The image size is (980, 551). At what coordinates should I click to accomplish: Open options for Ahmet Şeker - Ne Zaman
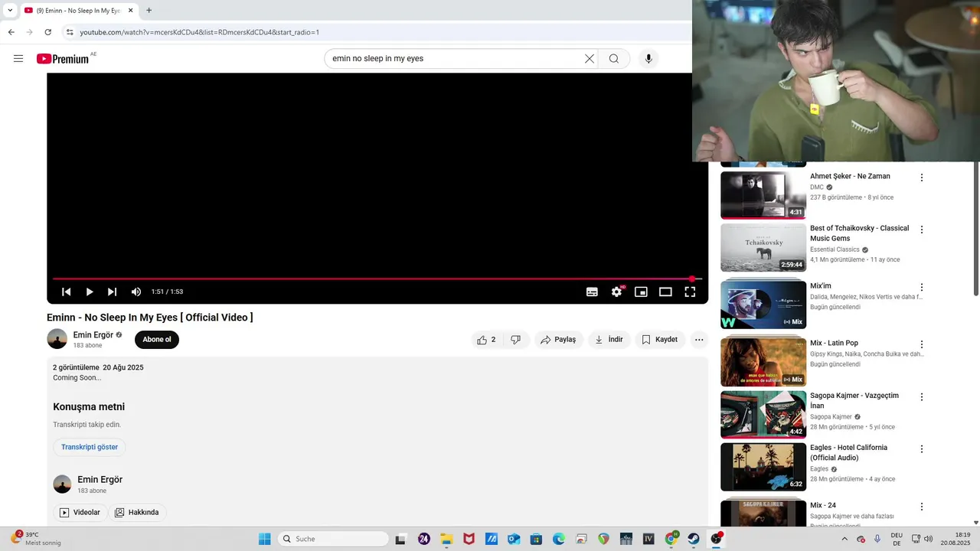[922, 178]
